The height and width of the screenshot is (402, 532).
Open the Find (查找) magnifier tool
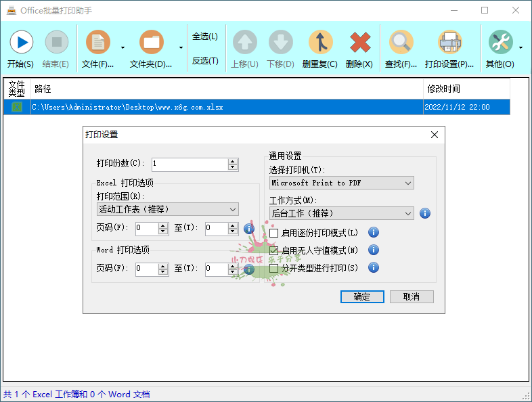[x=401, y=43]
